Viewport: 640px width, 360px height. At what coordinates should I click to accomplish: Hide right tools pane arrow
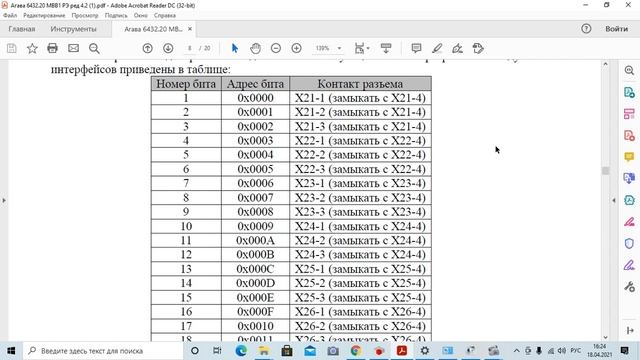(613, 200)
